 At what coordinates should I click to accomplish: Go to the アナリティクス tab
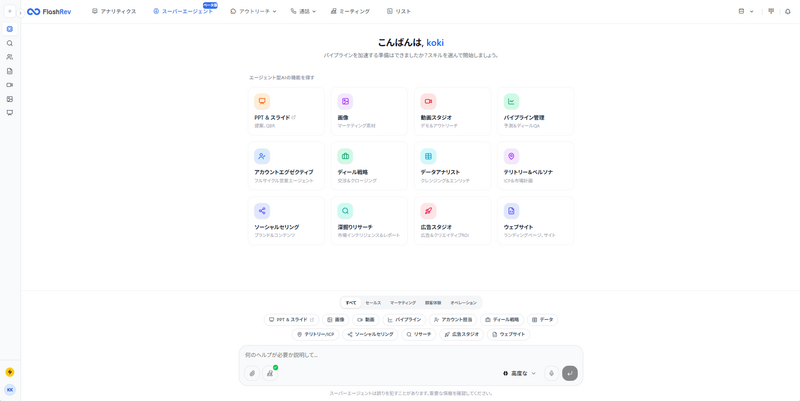point(114,11)
